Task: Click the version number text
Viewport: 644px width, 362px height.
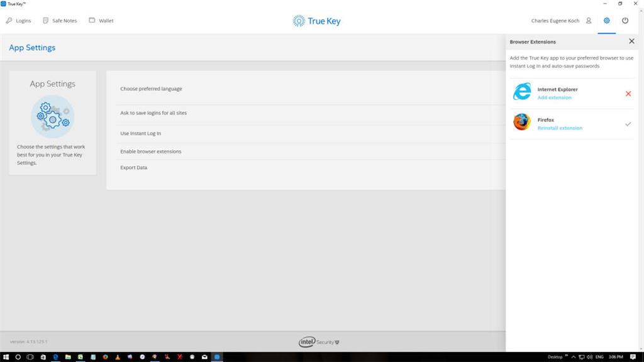Action: [29, 341]
